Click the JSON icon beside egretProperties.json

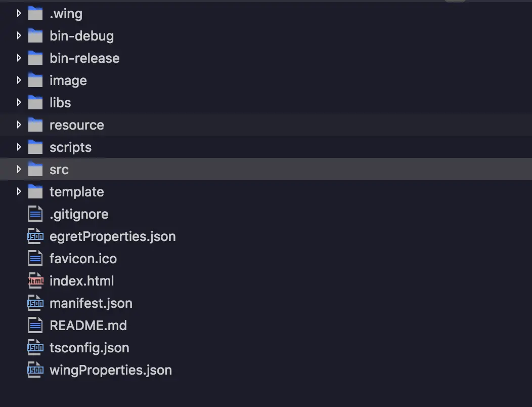point(35,236)
